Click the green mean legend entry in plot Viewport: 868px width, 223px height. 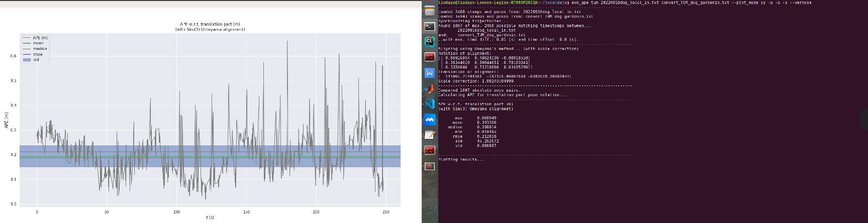coord(33,43)
